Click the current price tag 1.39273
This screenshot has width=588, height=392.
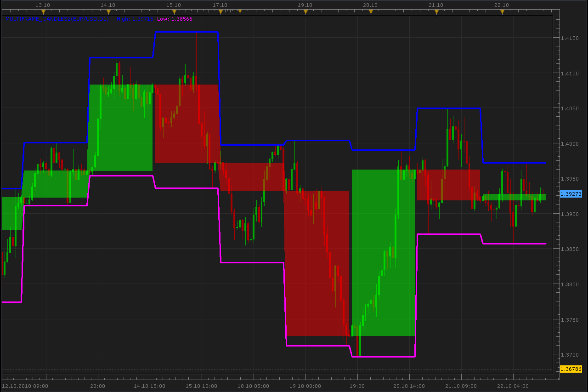(x=571, y=194)
